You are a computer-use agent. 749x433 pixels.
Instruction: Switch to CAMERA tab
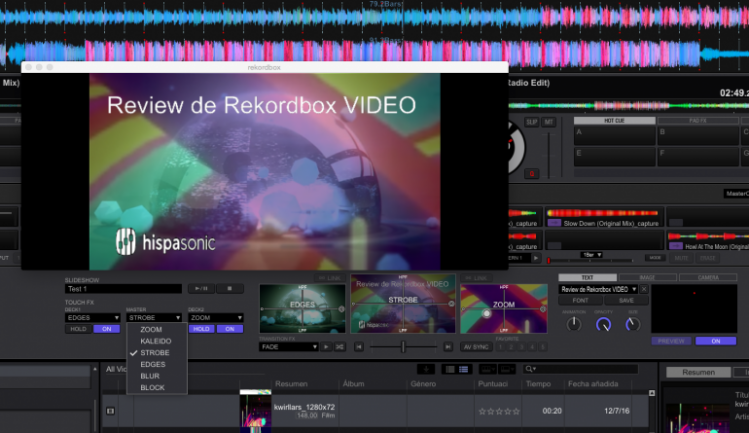click(x=708, y=277)
